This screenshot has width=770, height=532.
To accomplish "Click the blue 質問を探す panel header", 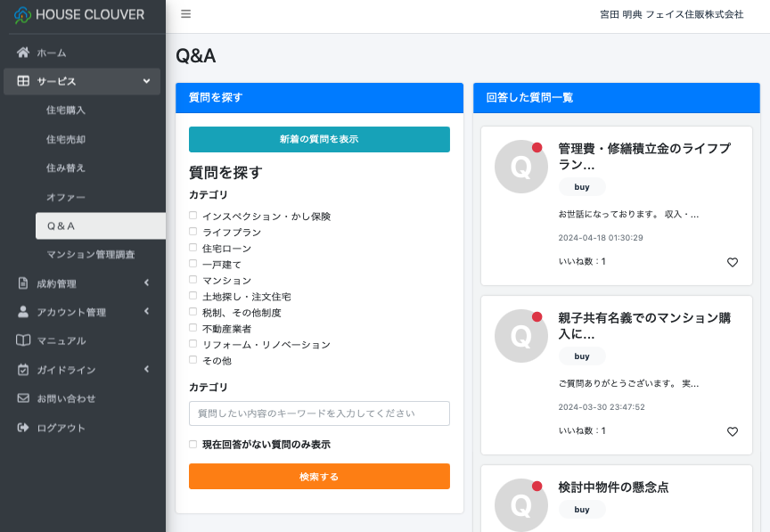I will [319, 98].
